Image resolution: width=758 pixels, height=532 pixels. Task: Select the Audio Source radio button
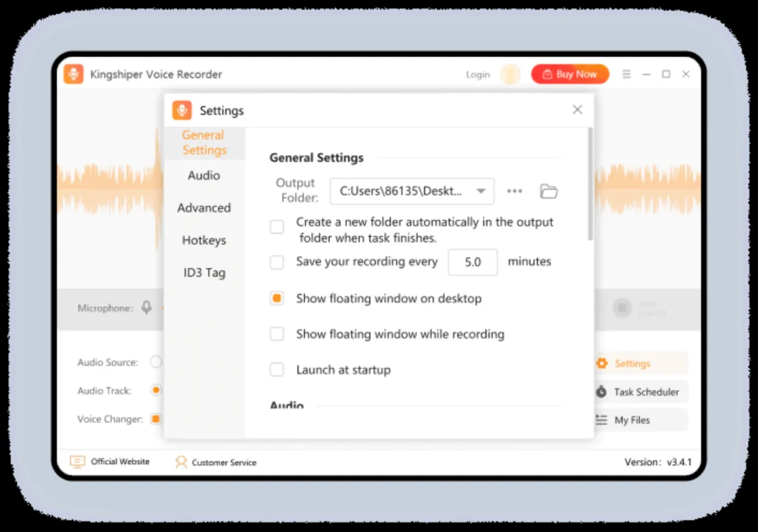click(x=156, y=362)
